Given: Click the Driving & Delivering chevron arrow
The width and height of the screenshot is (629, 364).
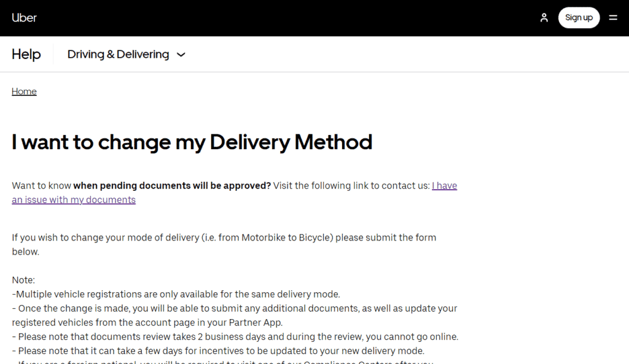Looking at the screenshot, I should click(181, 55).
